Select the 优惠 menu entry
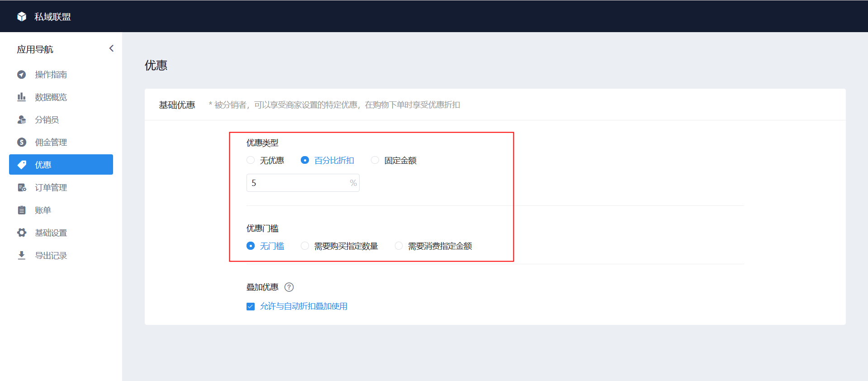The height and width of the screenshot is (381, 868). (61, 165)
